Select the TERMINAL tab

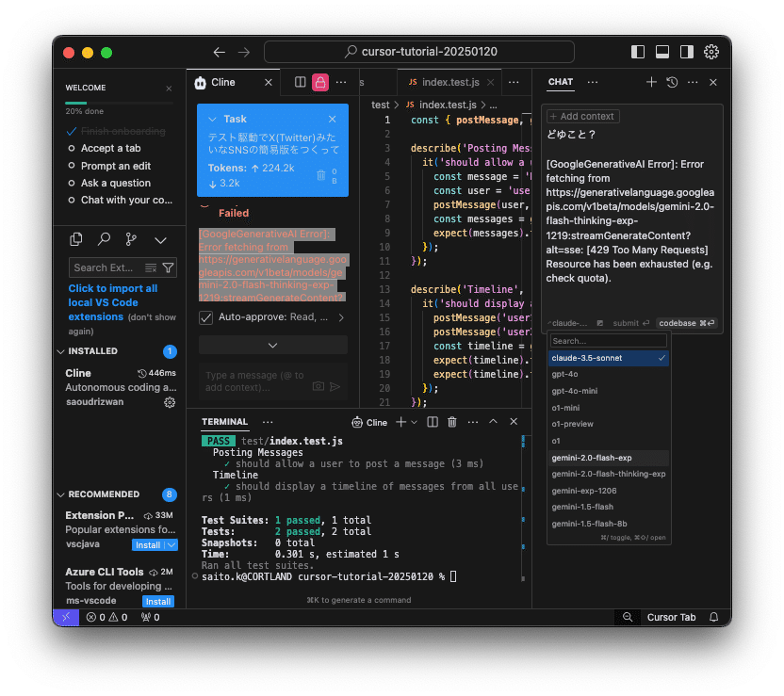tap(224, 422)
